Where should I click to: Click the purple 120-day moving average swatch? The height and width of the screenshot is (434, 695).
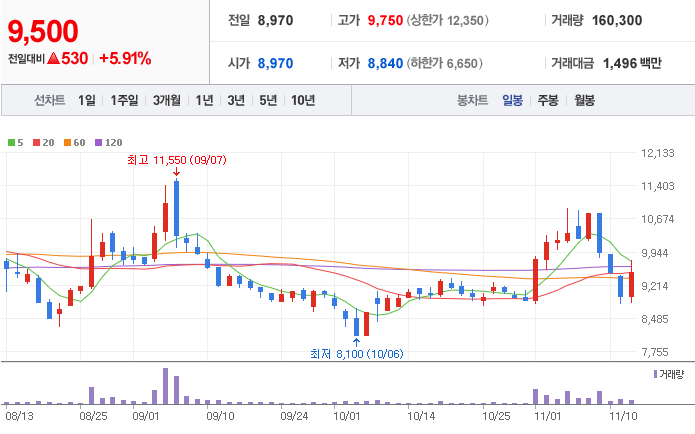point(98,142)
